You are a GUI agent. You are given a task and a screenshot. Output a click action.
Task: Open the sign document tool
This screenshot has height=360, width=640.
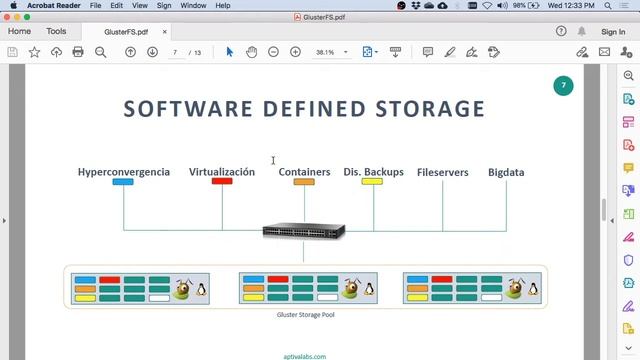tap(471, 52)
